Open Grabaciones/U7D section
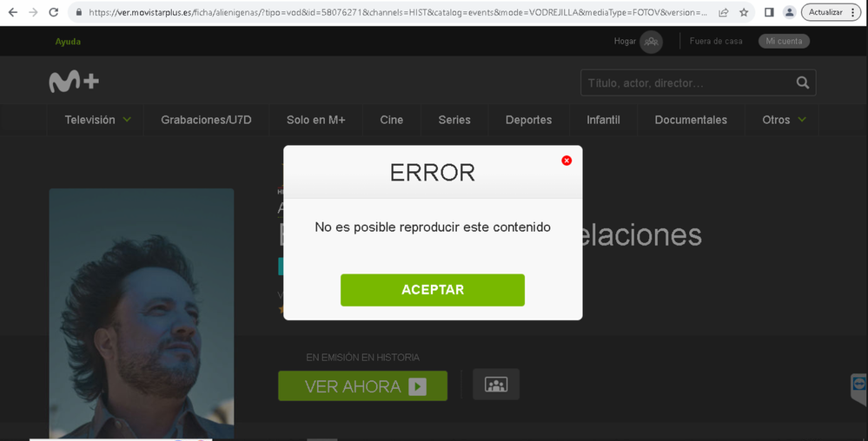The width and height of the screenshot is (868, 441). pos(206,120)
